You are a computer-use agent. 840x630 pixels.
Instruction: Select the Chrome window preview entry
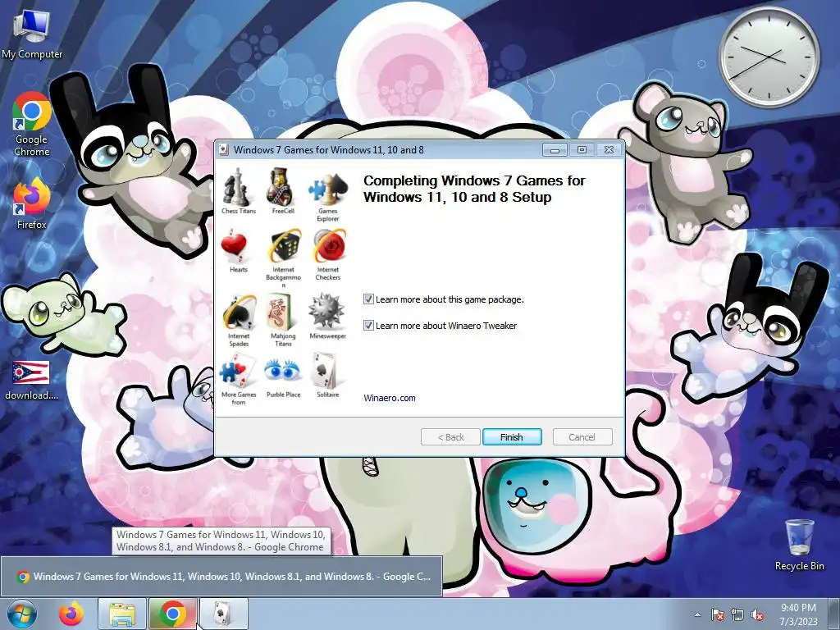(221, 577)
